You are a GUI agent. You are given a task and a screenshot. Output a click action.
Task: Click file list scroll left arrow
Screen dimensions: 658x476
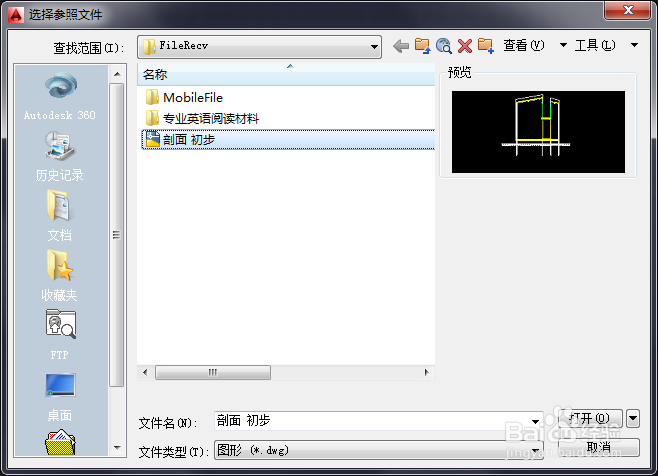click(145, 372)
